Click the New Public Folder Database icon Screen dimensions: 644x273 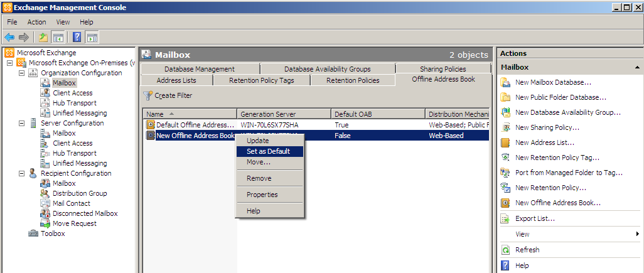coord(505,97)
